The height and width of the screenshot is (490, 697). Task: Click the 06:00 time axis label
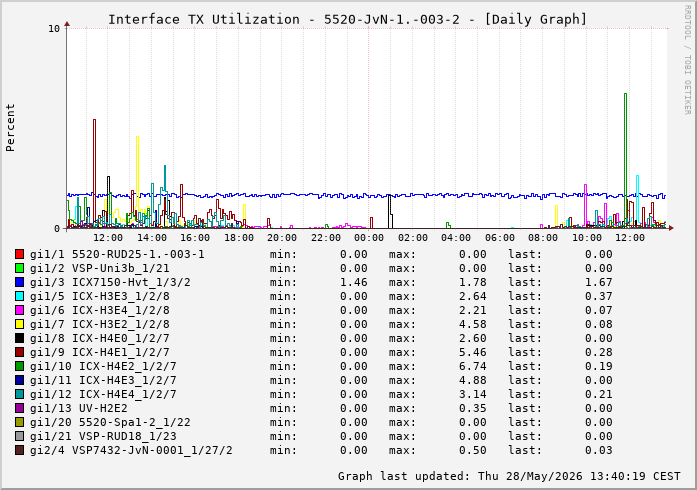pos(500,238)
